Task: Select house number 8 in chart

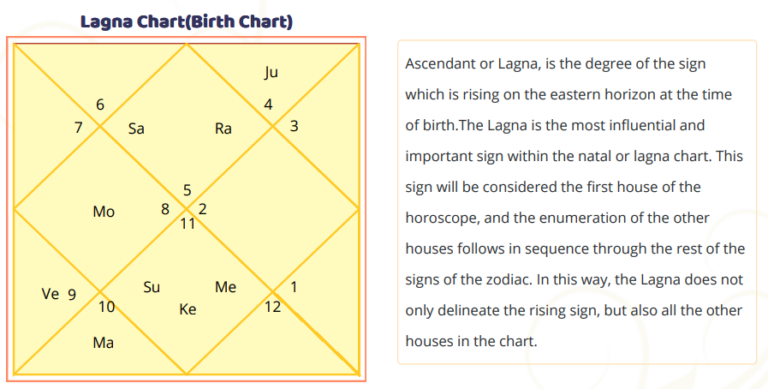Action: 165,209
